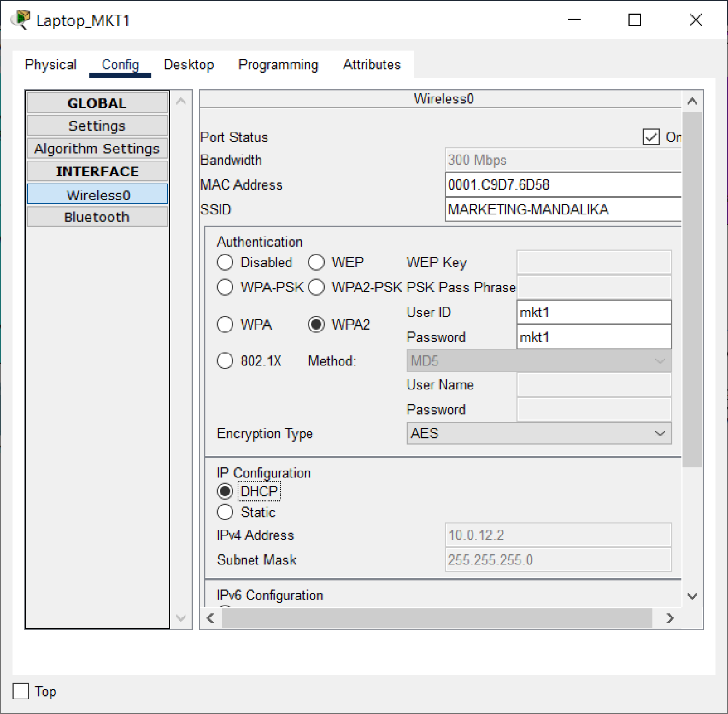The image size is (728, 714).
Task: Open Algorithm Settings panel
Action: (97, 148)
